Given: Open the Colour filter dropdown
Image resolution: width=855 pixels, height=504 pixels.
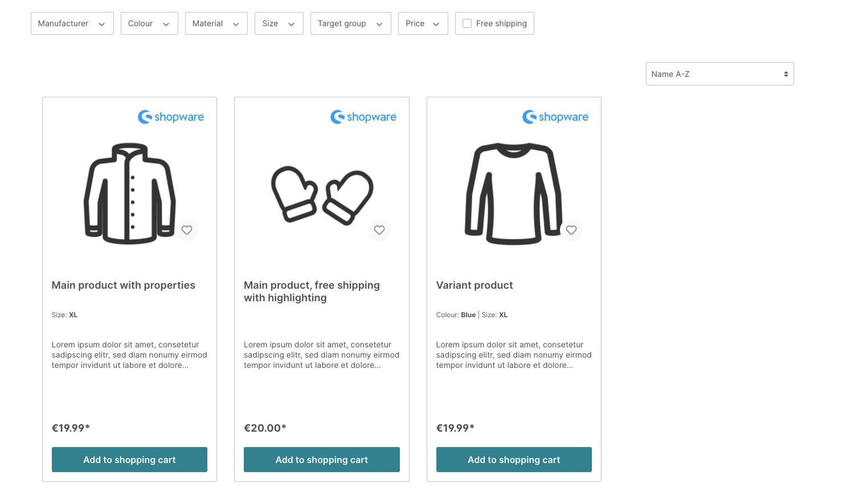Looking at the screenshot, I should (x=149, y=23).
